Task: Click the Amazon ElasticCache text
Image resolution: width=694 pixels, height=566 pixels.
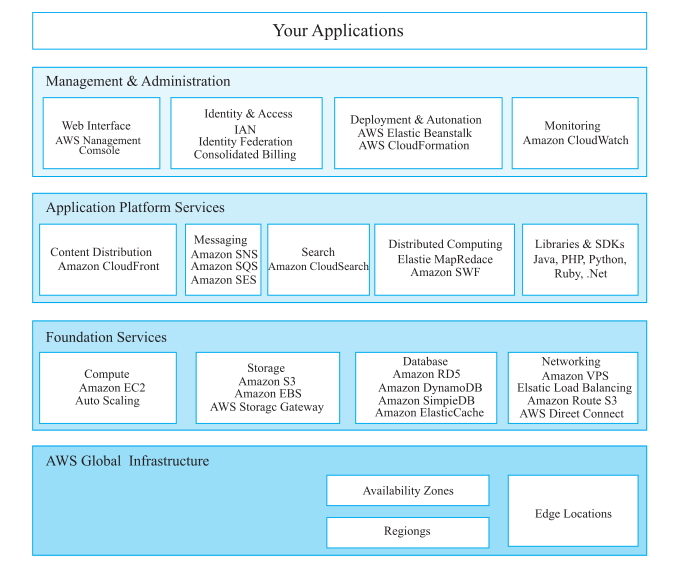Action: (430, 413)
